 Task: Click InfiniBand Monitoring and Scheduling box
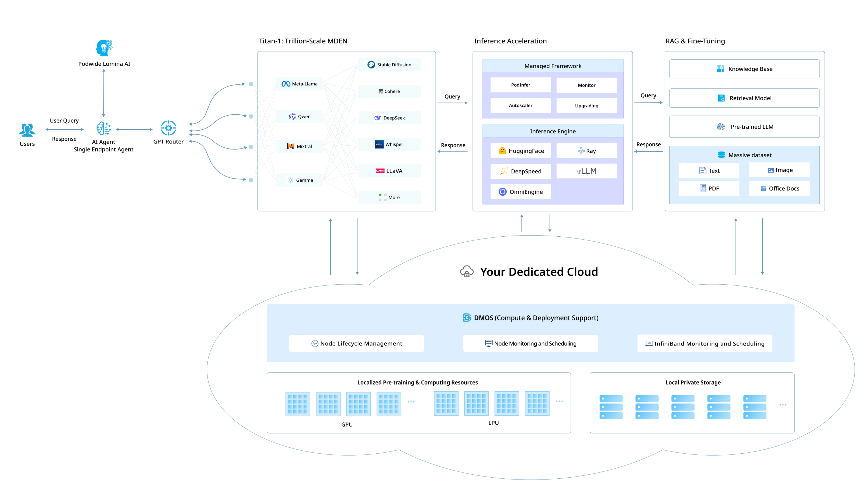pyautogui.click(x=704, y=344)
